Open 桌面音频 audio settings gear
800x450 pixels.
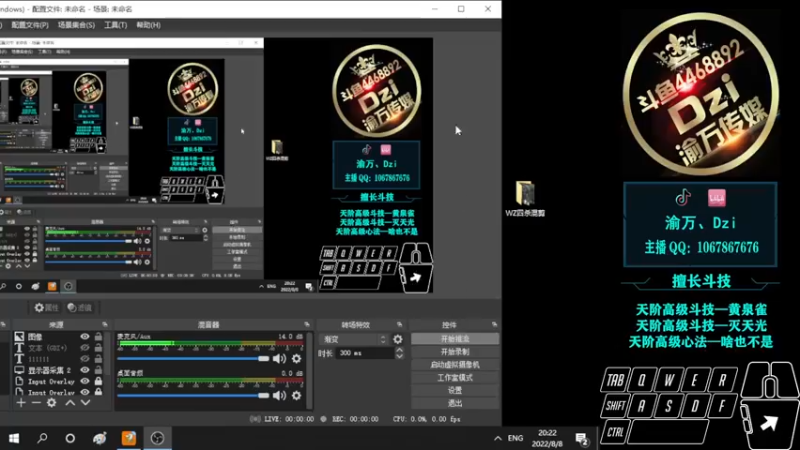296,395
